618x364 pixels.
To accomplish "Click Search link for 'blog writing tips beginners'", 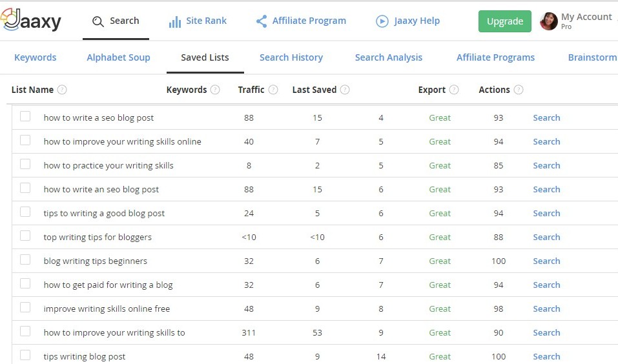I will pyautogui.click(x=547, y=261).
